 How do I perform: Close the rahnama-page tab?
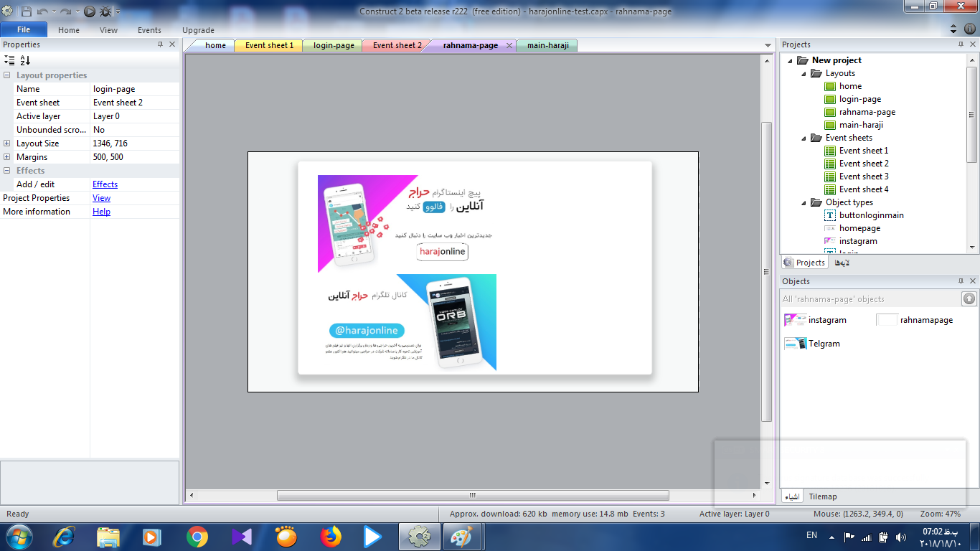tap(509, 45)
